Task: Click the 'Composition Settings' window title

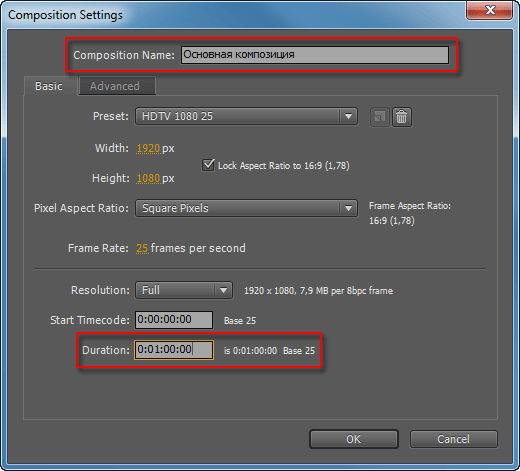Action: pyautogui.click(x=65, y=15)
